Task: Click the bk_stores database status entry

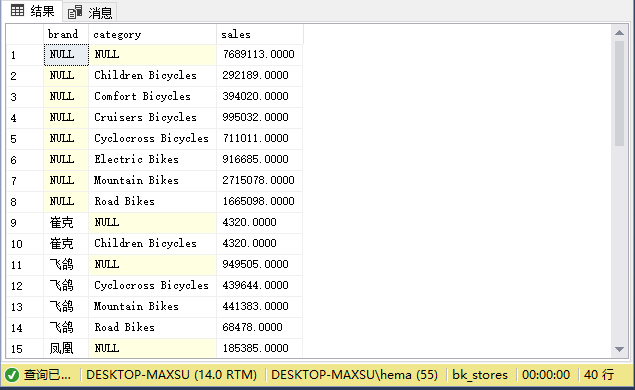Action: coord(480,375)
